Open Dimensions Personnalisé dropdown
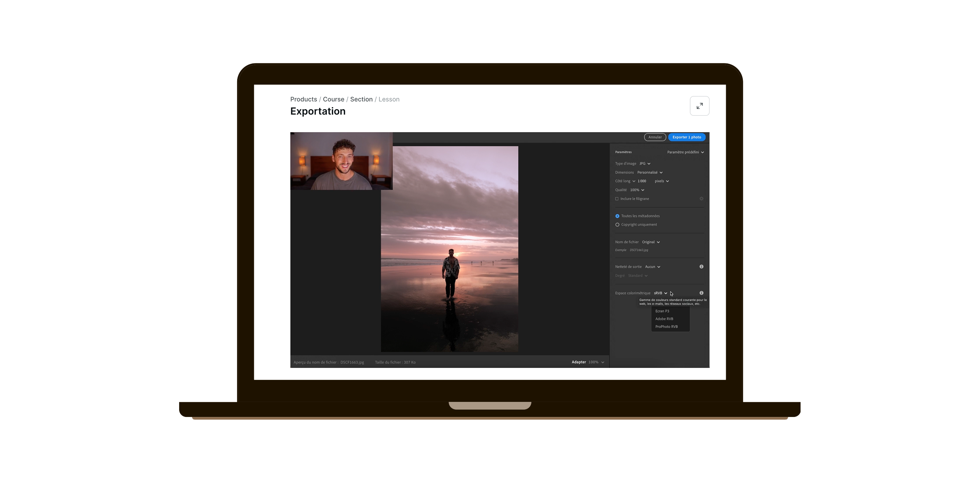Screen dimensions: 980x483 tap(650, 172)
